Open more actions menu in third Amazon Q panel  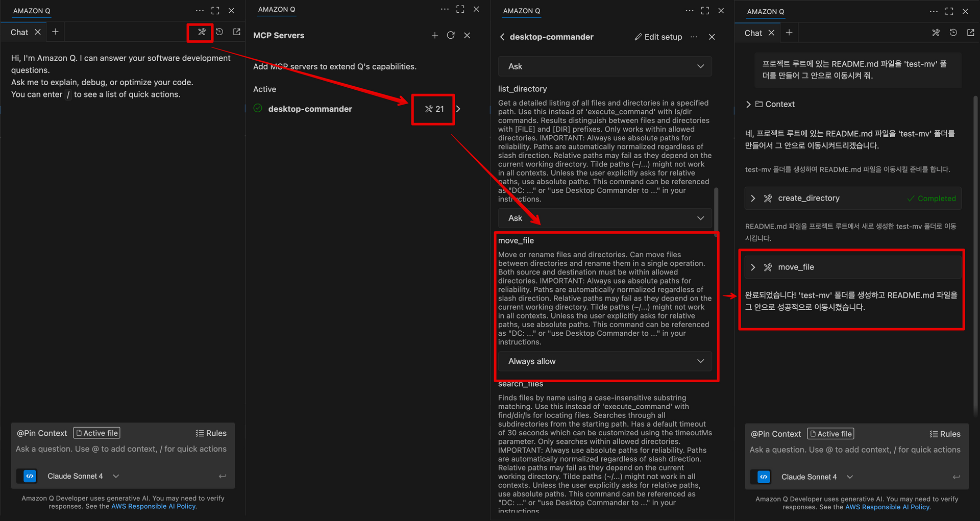pyautogui.click(x=690, y=10)
